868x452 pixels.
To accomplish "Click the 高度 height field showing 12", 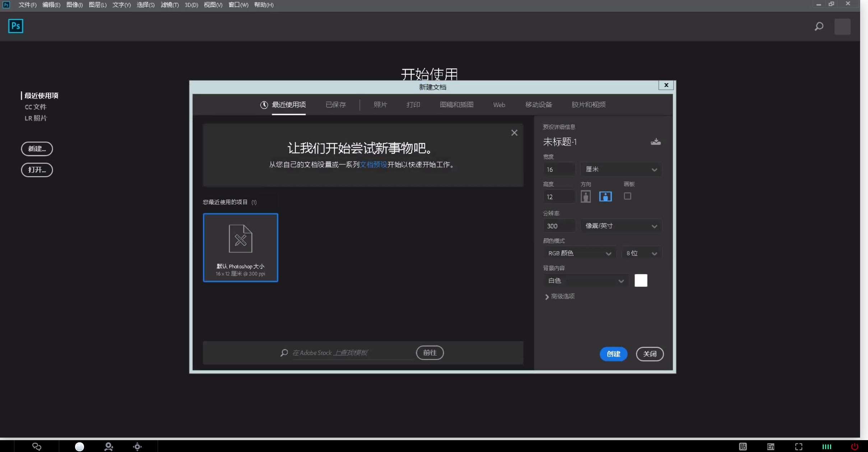I will click(559, 197).
